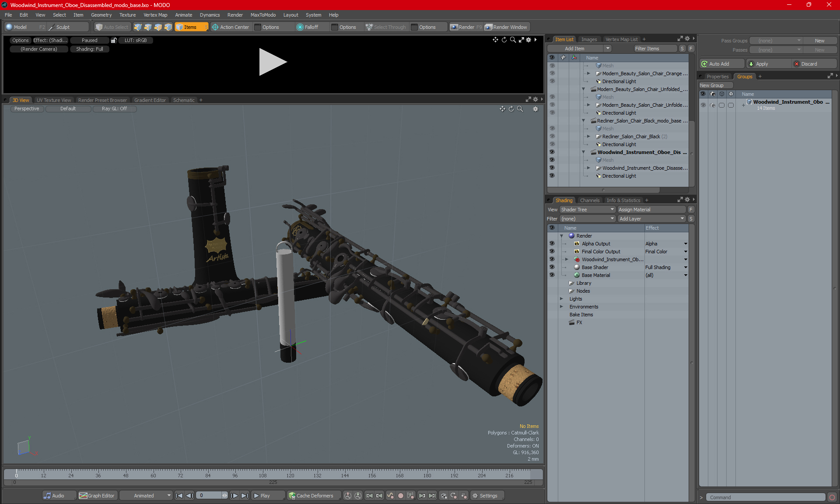Open Action Center tool
The height and width of the screenshot is (504, 840).
pyautogui.click(x=231, y=27)
